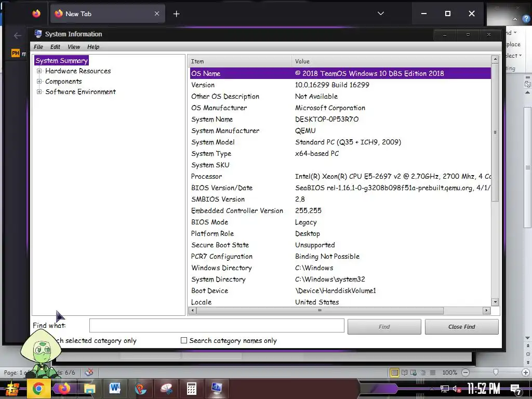Select System Information taskbar button
Screen dimensions: 532x399
coord(217,389)
